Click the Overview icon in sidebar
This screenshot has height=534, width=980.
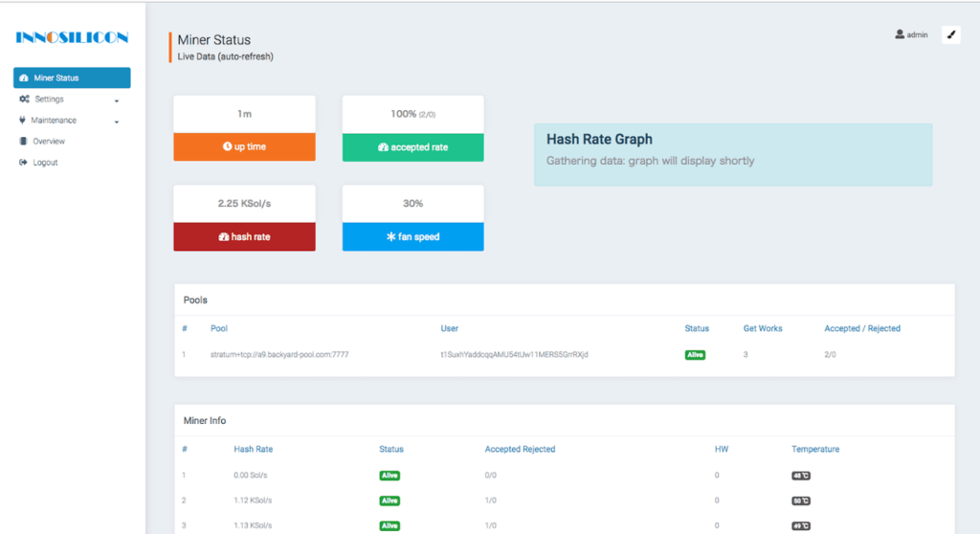[23, 142]
